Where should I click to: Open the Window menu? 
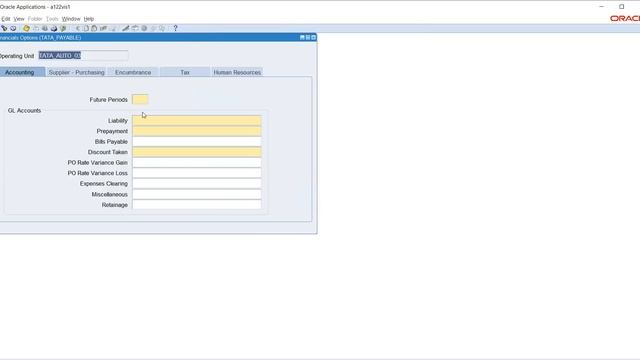click(71, 19)
